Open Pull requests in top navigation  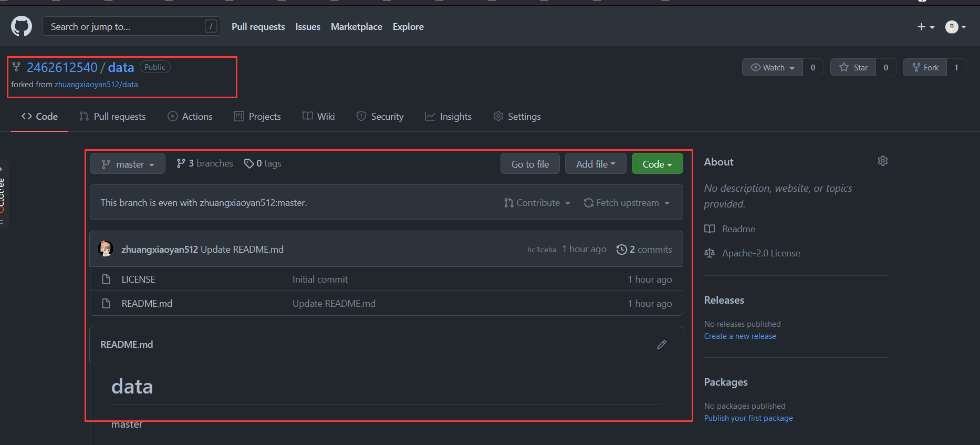(x=258, y=27)
